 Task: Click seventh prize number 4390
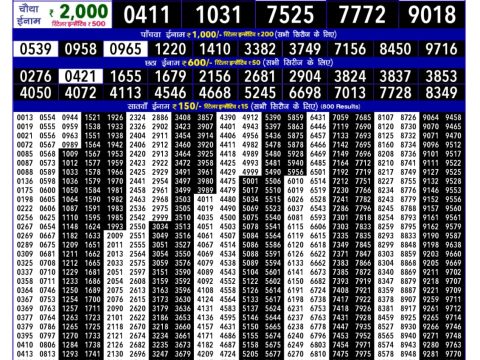pos(228,117)
